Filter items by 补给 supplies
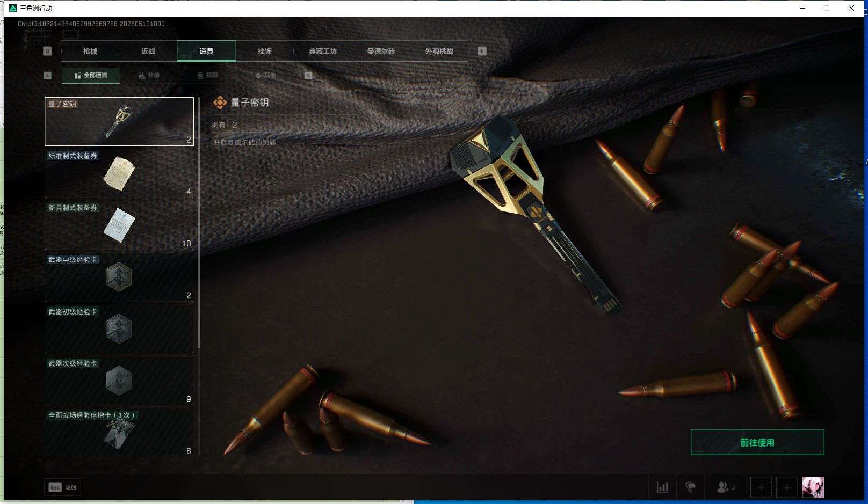868x504 pixels. [x=149, y=75]
